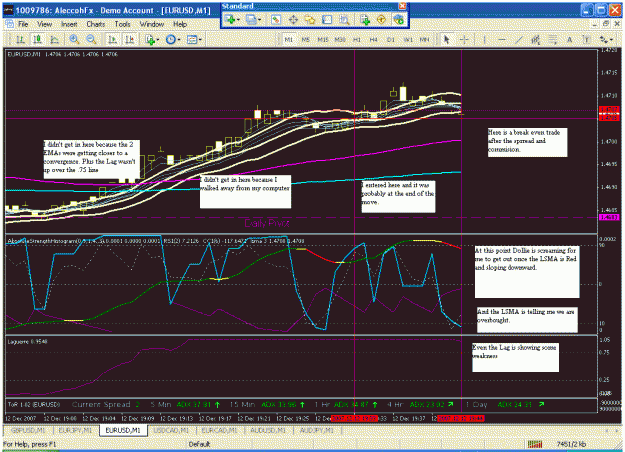Launch MetaEditor from the yellow diamond icon

point(381,19)
